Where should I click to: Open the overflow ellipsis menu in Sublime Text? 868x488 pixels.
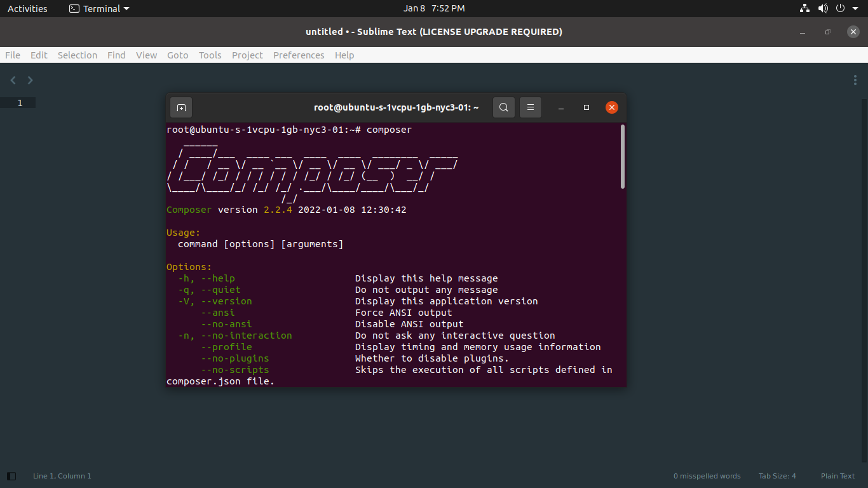(x=855, y=80)
